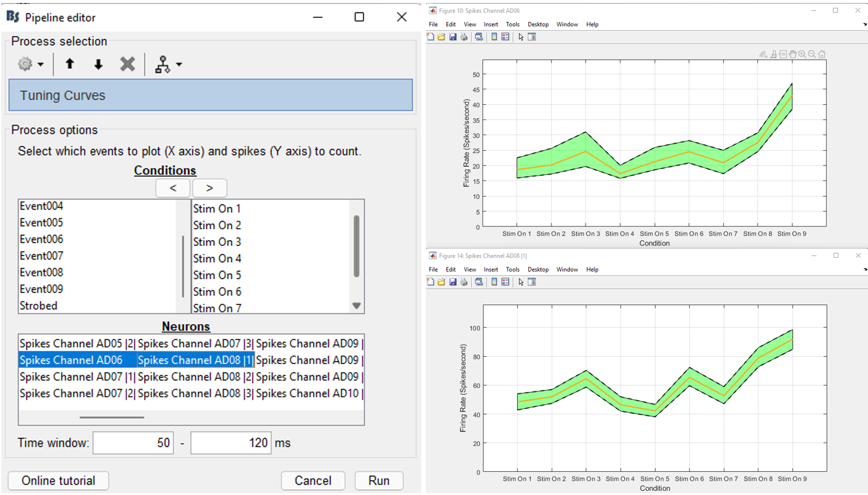Delete selected process with X icon

click(x=127, y=64)
